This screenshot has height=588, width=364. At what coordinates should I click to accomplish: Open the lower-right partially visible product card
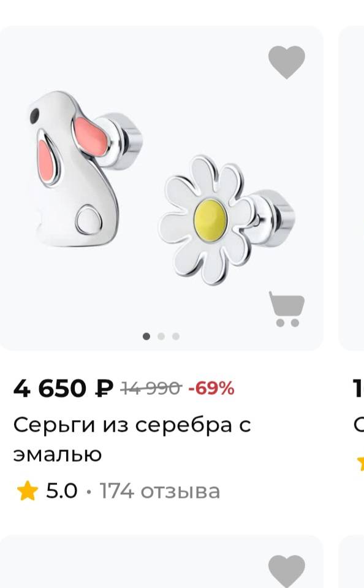351,562
